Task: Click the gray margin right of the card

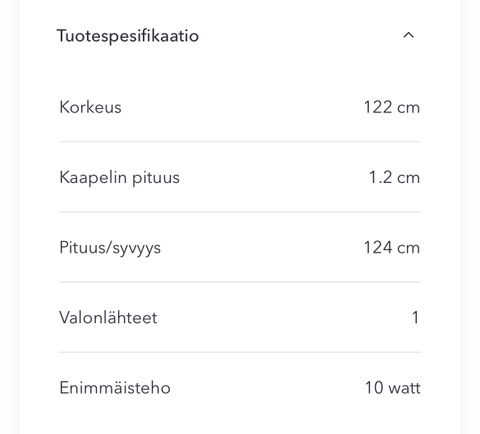Action: [471, 217]
